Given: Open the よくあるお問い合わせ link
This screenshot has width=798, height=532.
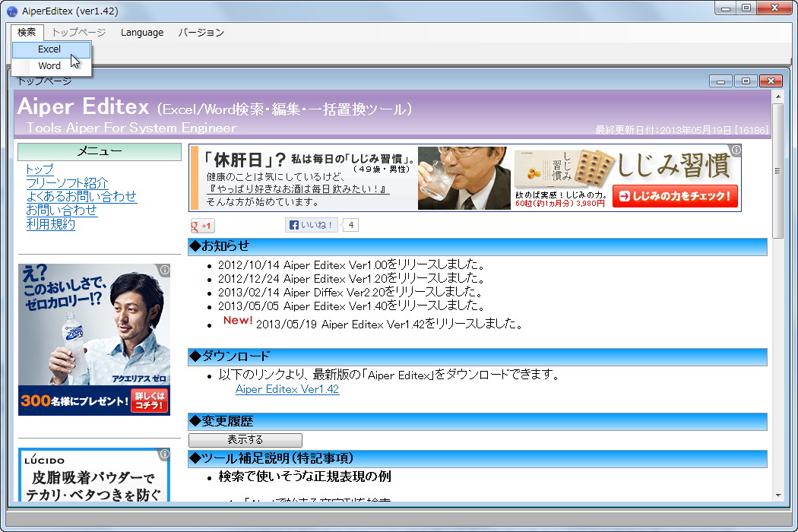Looking at the screenshot, I should 81,197.
